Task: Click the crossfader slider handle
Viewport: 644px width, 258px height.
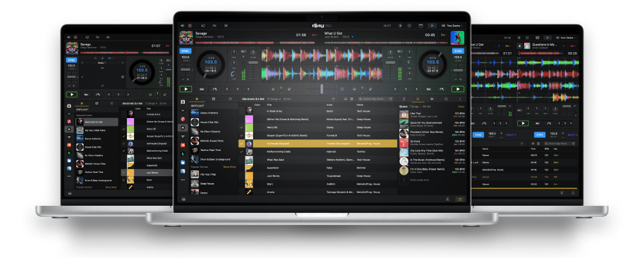Action: point(322,89)
